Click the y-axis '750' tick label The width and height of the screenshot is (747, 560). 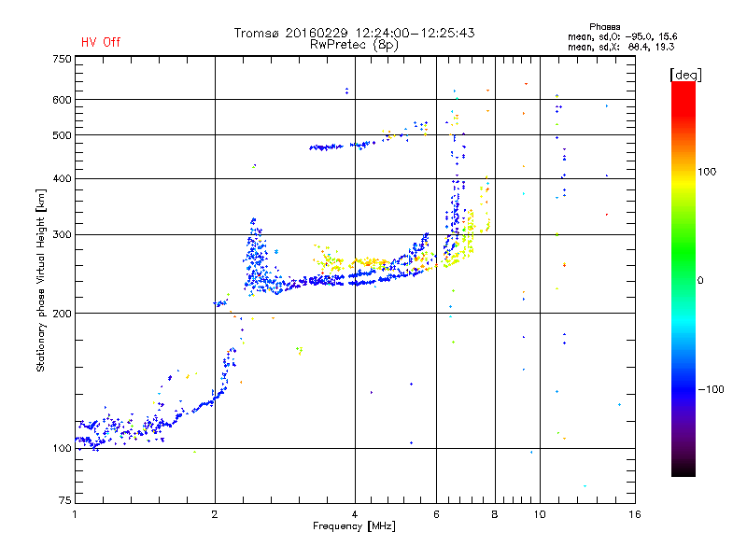[62, 59]
